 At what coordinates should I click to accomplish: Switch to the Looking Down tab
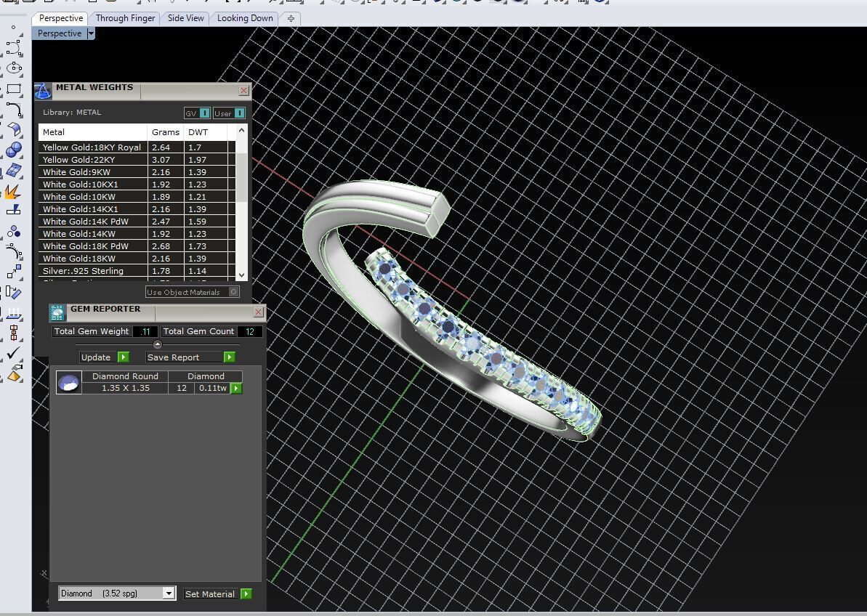[245, 18]
